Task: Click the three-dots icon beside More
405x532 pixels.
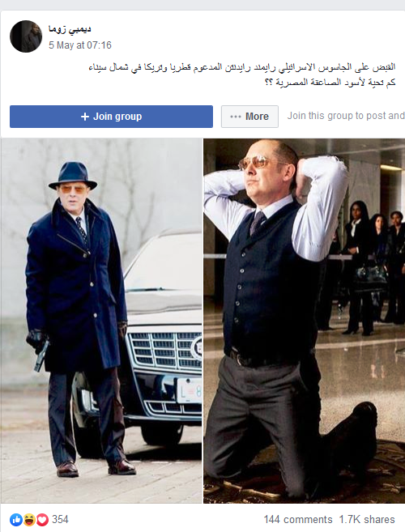Action: 236,117
